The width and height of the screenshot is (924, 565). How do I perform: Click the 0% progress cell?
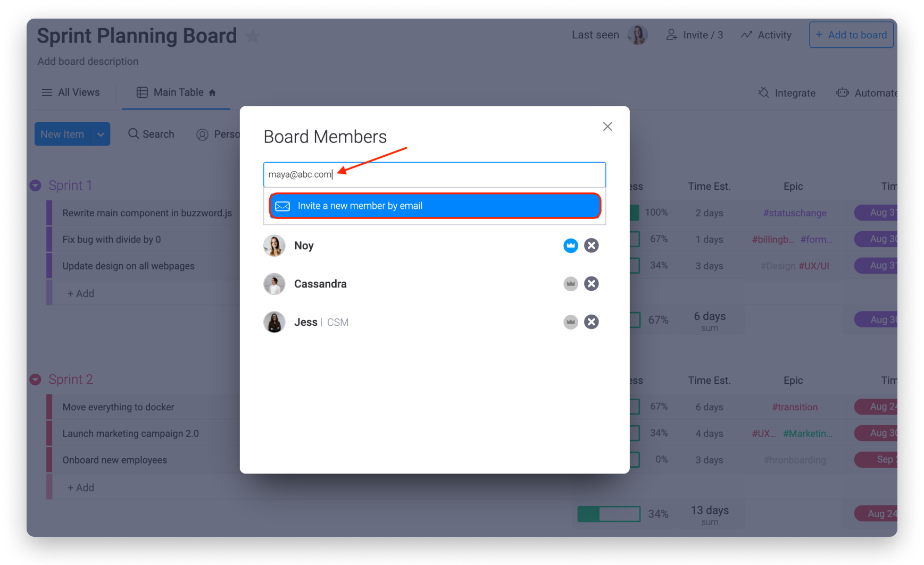661,460
